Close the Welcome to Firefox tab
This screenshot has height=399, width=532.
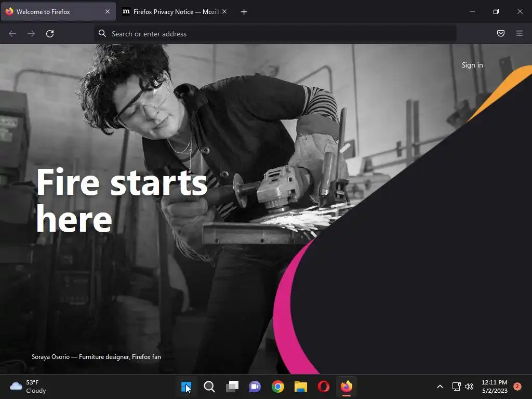(x=107, y=11)
